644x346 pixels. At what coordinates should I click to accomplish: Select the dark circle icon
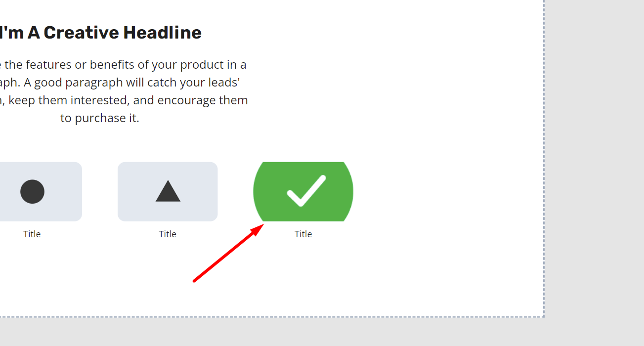point(32,191)
